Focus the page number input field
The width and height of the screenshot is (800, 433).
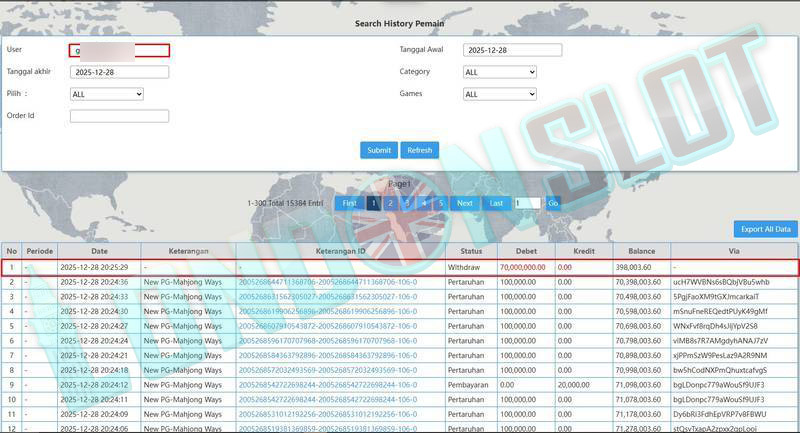(x=527, y=203)
